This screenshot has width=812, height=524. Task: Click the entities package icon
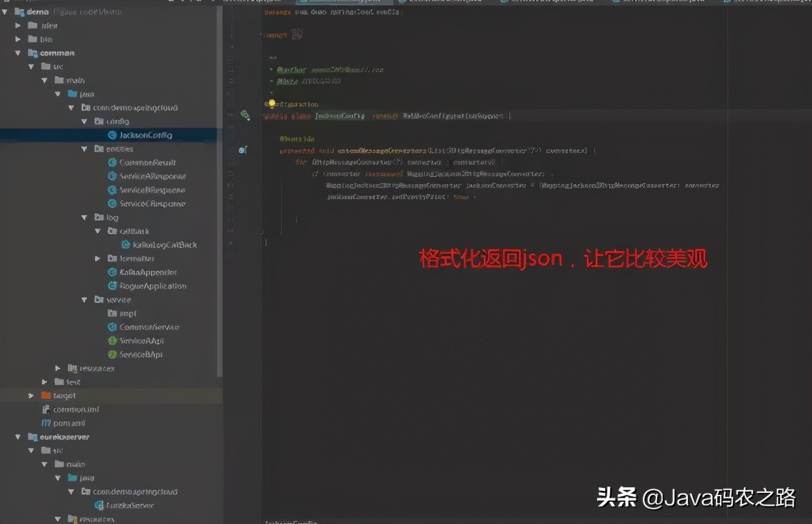99,149
